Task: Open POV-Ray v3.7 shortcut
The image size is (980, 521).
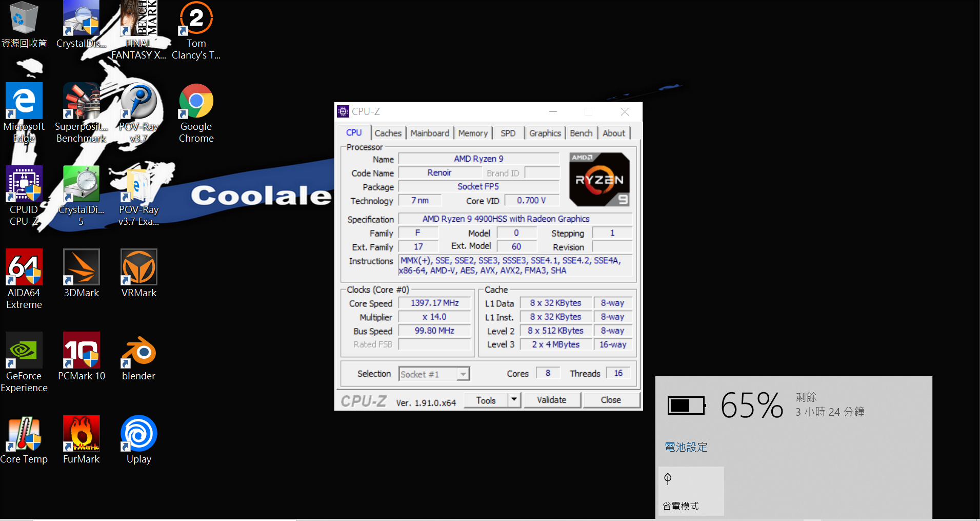Action: (x=138, y=113)
